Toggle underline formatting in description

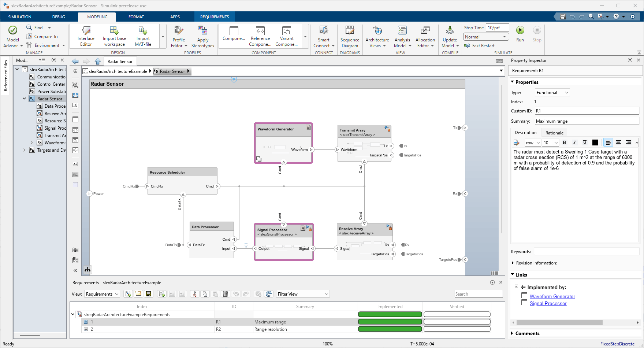pyautogui.click(x=585, y=142)
